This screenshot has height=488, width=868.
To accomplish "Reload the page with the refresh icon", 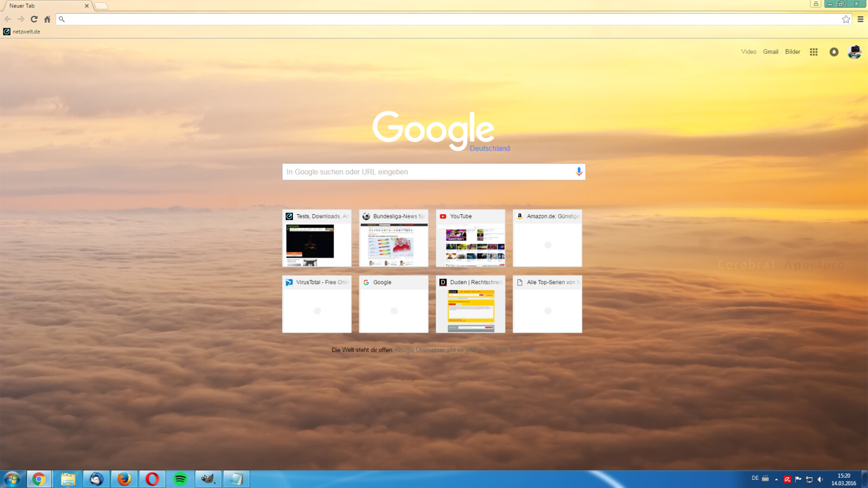I will 34,18.
